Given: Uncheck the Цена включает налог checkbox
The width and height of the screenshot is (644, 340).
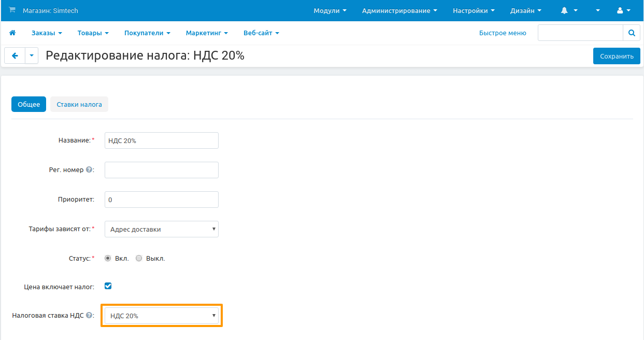Looking at the screenshot, I should pyautogui.click(x=108, y=286).
